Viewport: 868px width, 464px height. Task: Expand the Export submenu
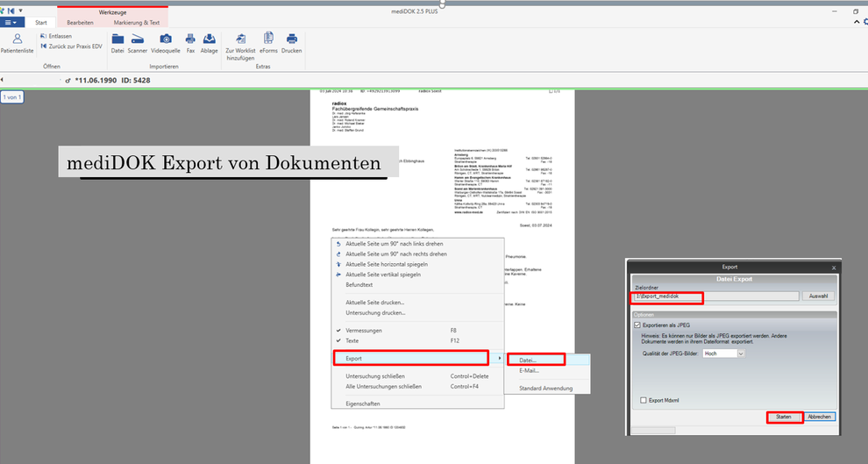(x=417, y=358)
